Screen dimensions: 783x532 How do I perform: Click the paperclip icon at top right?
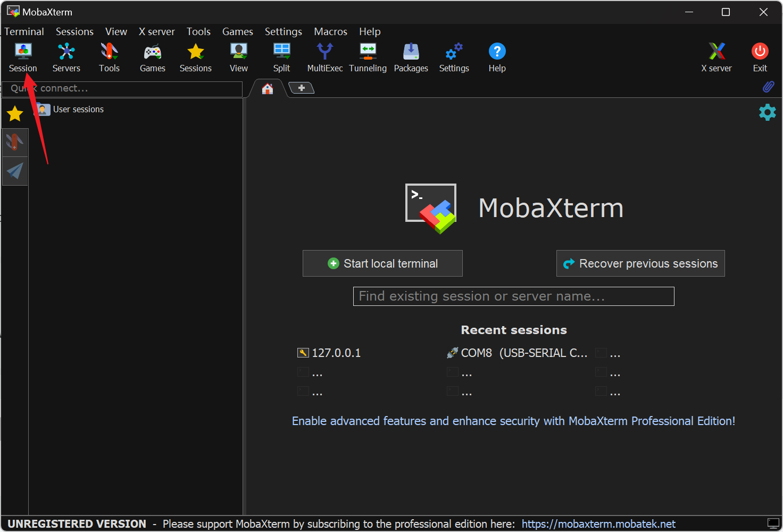[x=768, y=87]
